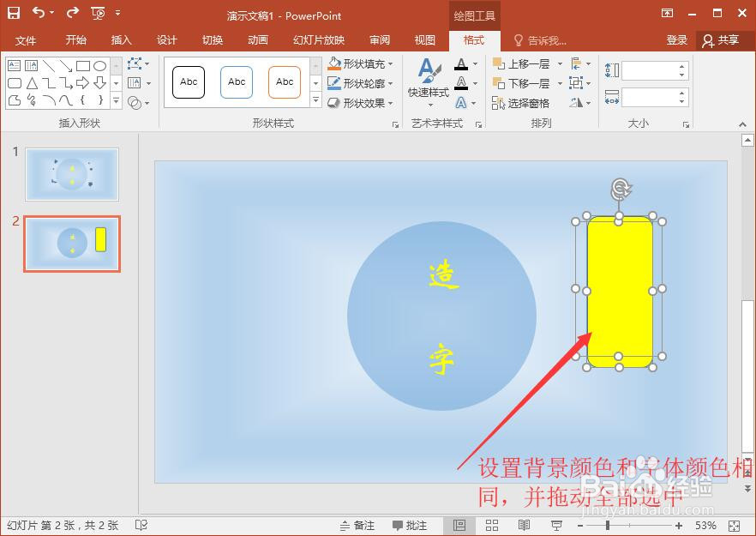Open 形状轮廓 shape outline dropdown
The image size is (756, 536).
click(360, 83)
